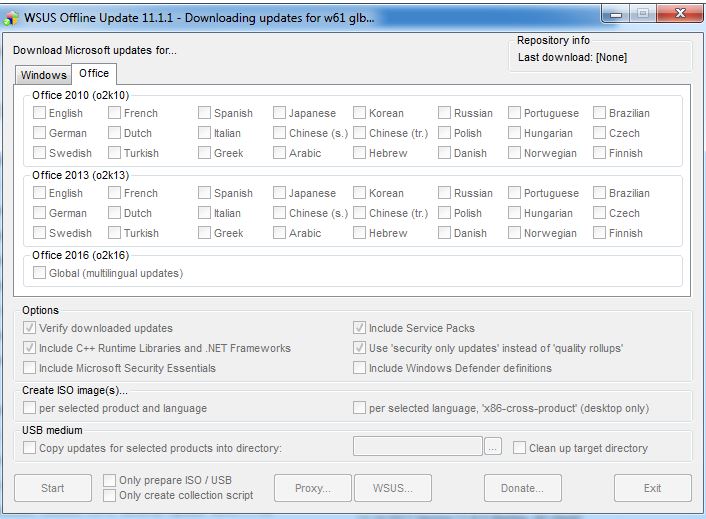Image resolution: width=706 pixels, height=519 pixels.
Task: Enable Italian for Office 2013
Action: click(x=204, y=212)
